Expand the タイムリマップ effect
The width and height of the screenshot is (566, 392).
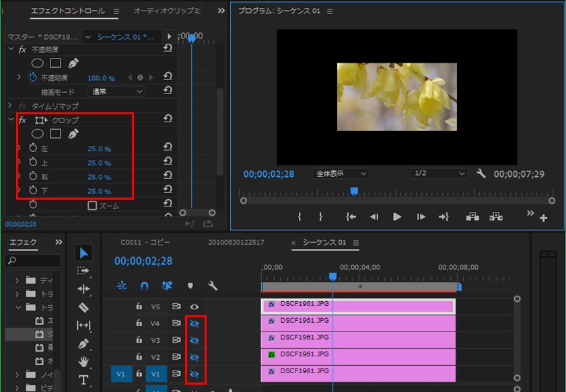click(x=10, y=106)
